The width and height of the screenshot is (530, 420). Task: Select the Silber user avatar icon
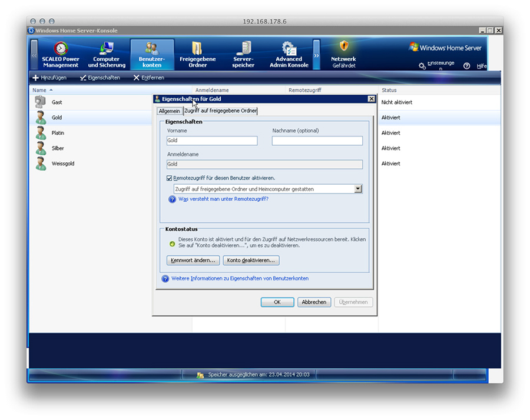coord(41,148)
